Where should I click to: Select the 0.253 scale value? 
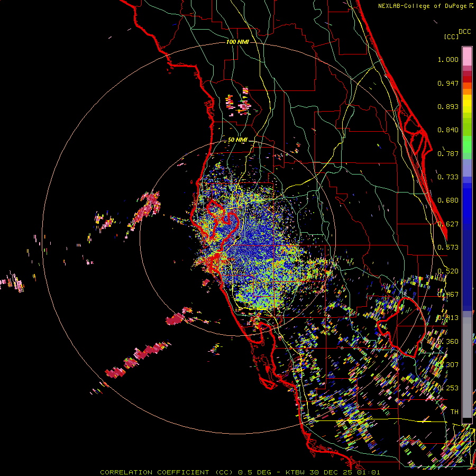coord(448,388)
